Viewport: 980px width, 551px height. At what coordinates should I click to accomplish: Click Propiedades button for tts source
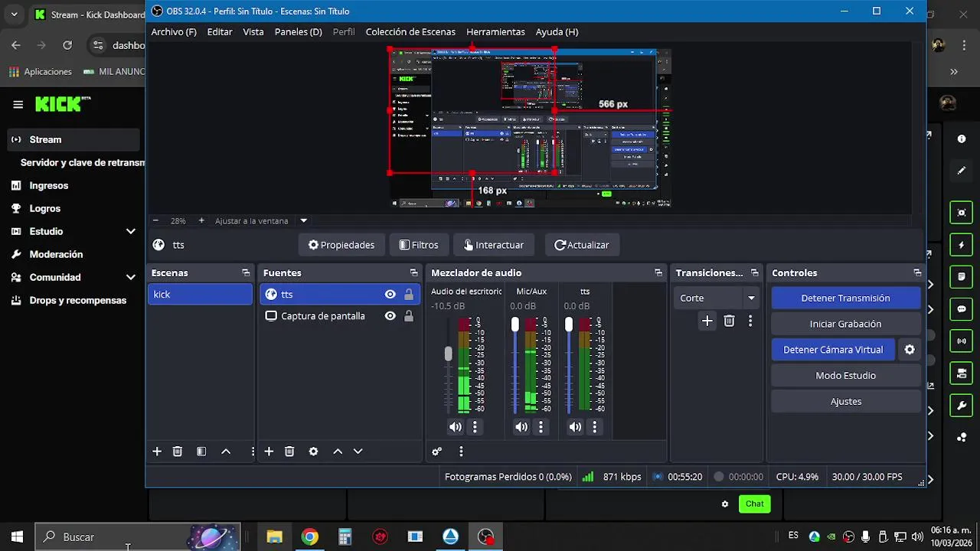click(341, 245)
